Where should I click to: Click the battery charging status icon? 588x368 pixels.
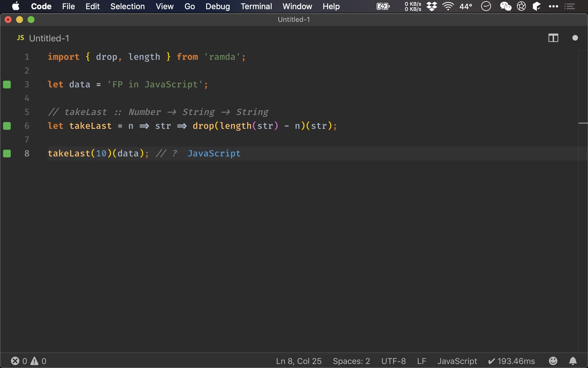click(x=383, y=6)
